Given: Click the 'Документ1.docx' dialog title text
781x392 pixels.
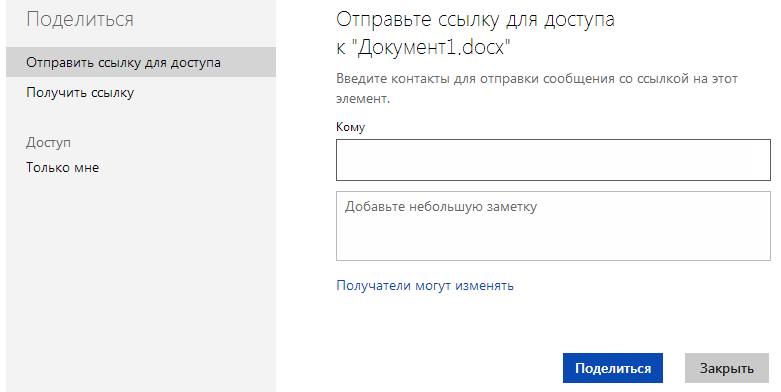Looking at the screenshot, I should click(434, 47).
